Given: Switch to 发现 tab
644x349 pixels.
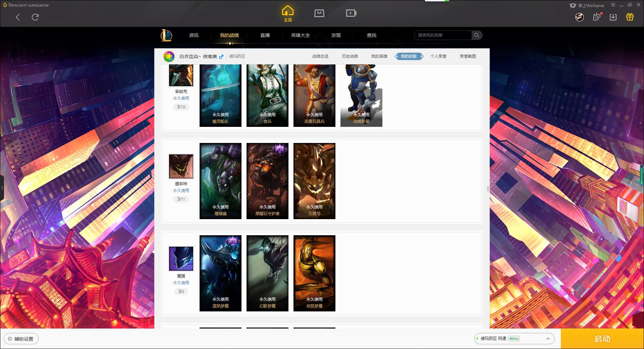Looking at the screenshot, I should click(336, 35).
